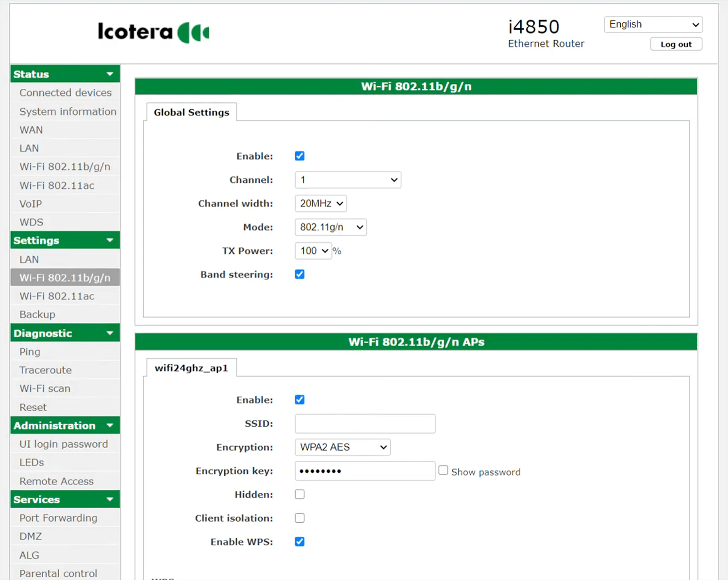Open the Channel width dropdown
The width and height of the screenshot is (728, 580).
click(x=320, y=204)
